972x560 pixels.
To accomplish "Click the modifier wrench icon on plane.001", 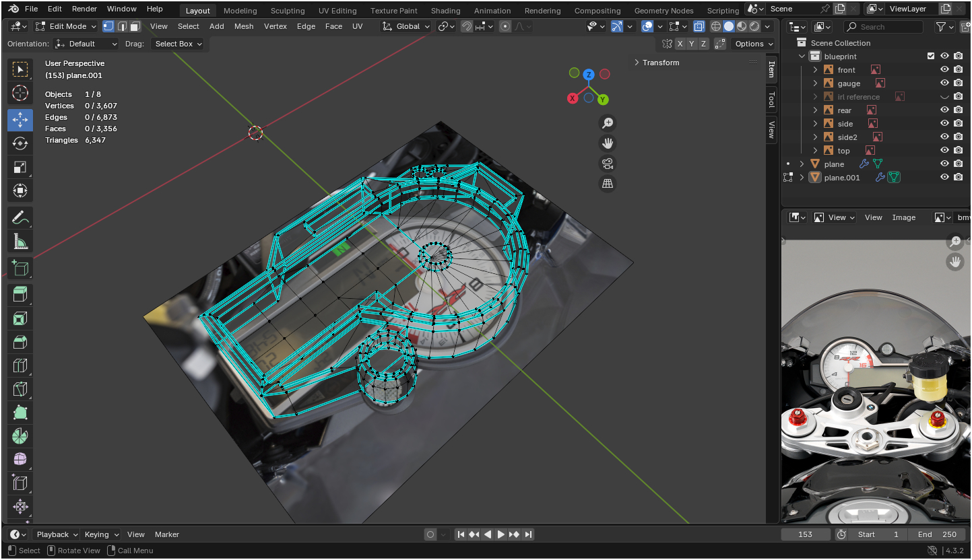I will 880,178.
